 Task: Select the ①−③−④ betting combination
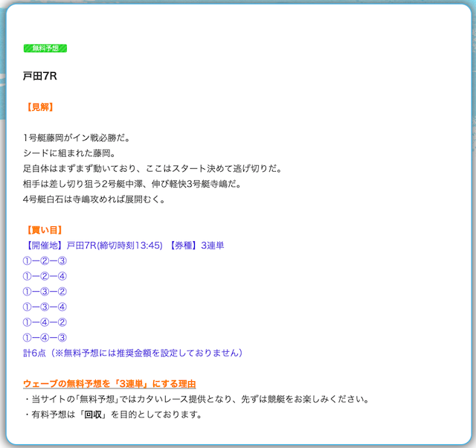pos(45,307)
